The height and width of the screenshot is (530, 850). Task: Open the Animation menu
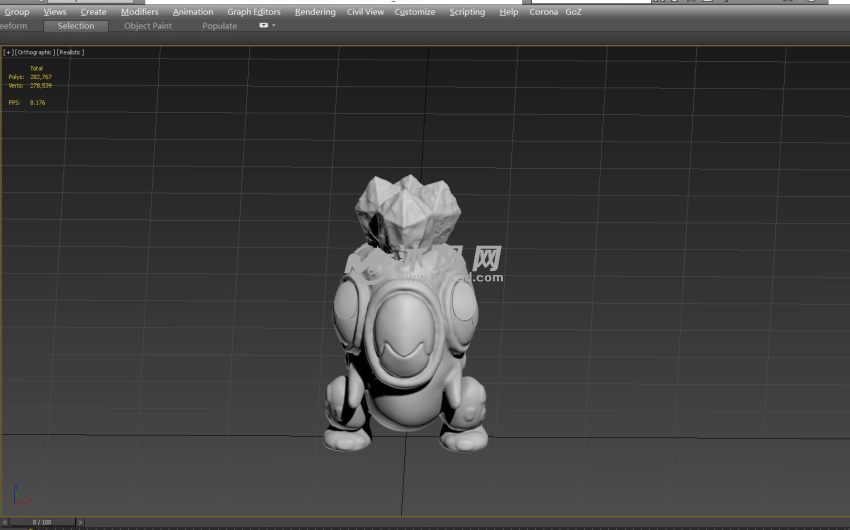193,12
